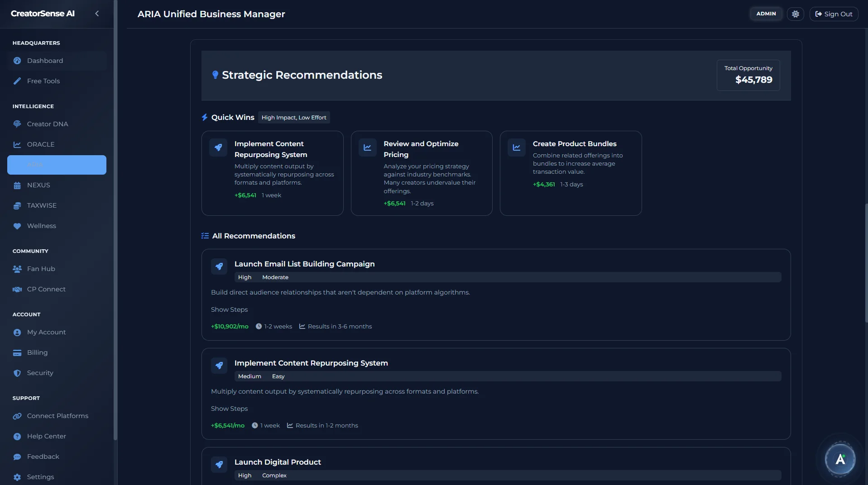
Task: Select the Creator DNA fingerprint icon
Action: click(17, 124)
